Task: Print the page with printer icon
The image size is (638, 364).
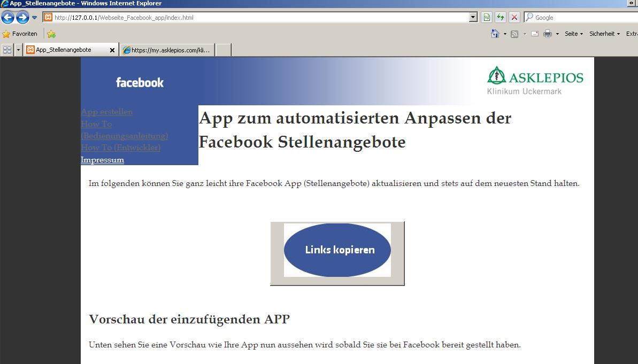Action: pyautogui.click(x=548, y=34)
